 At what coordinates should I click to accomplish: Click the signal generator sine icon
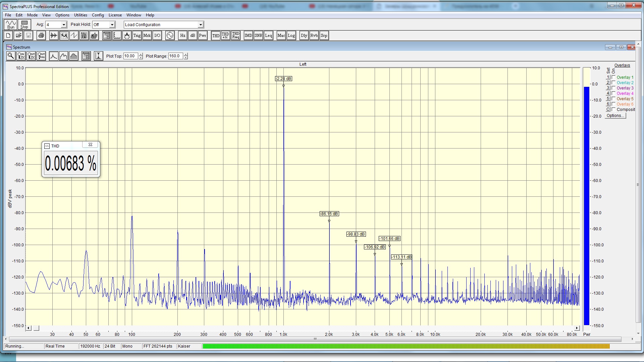click(170, 36)
